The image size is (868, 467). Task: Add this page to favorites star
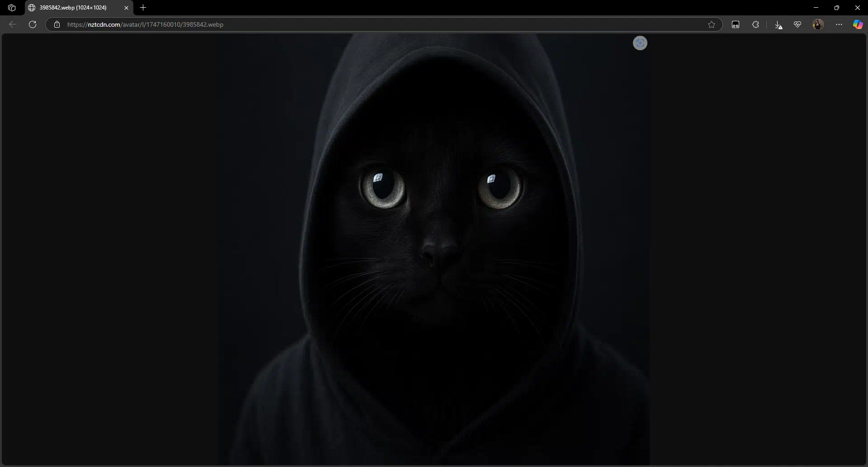coord(712,24)
